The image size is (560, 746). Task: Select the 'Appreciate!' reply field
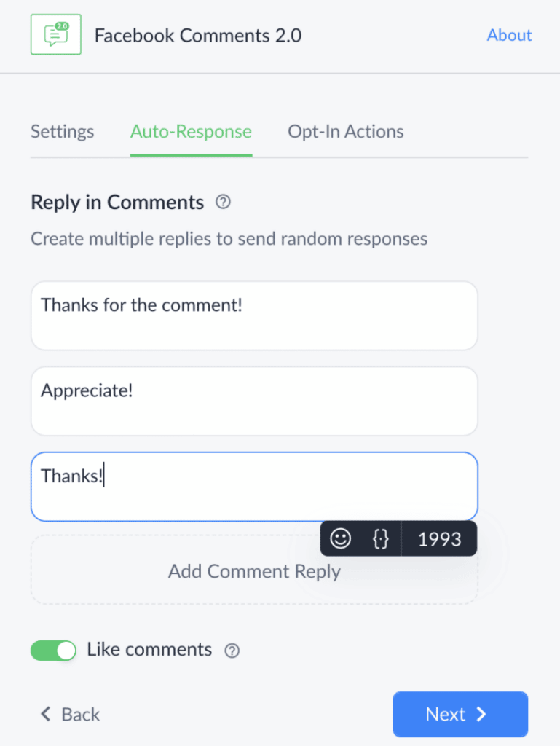tap(254, 401)
